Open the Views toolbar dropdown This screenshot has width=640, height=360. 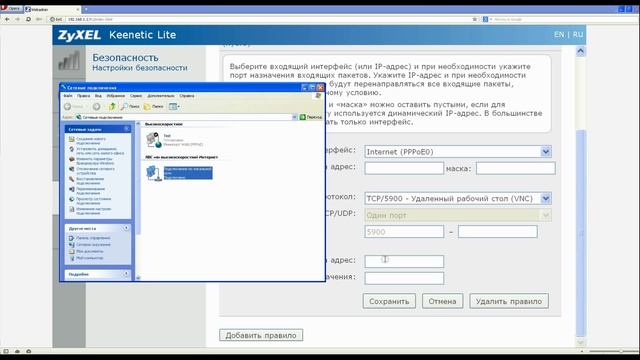pos(174,107)
